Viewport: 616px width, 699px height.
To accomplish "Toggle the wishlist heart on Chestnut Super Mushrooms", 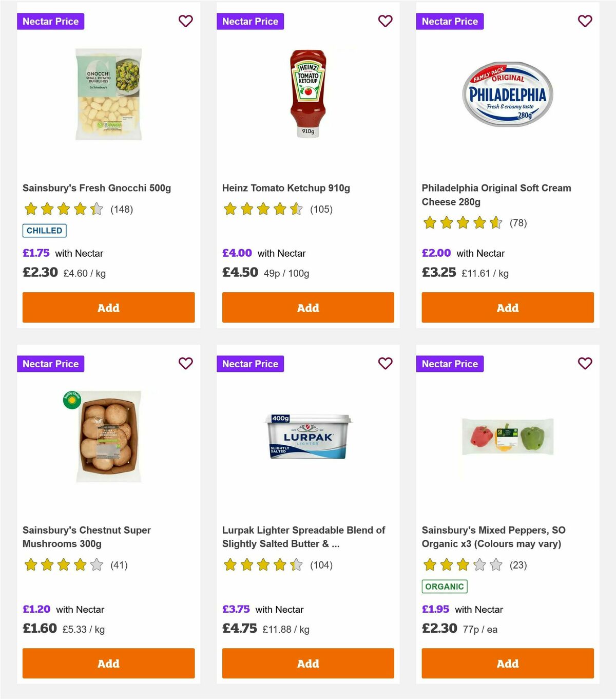I will (x=185, y=363).
